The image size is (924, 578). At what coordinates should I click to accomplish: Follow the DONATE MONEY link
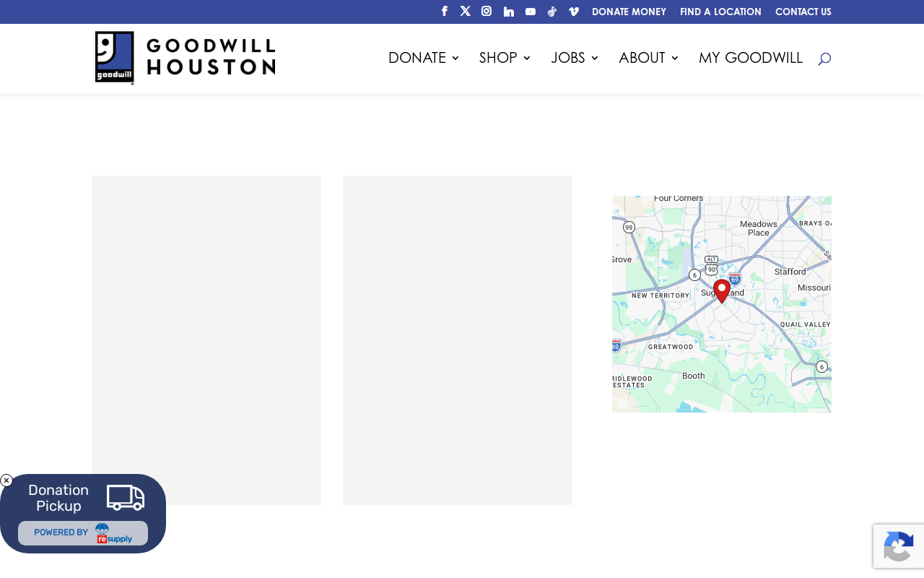coord(629,12)
